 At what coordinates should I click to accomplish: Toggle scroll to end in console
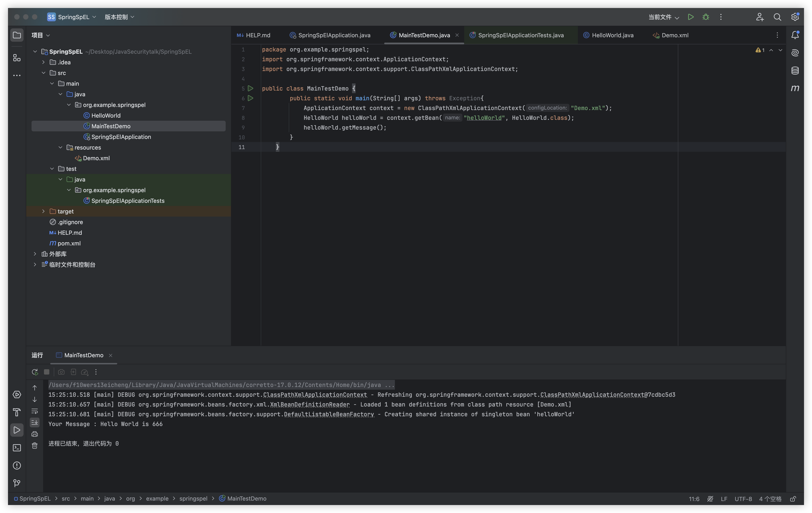34,422
